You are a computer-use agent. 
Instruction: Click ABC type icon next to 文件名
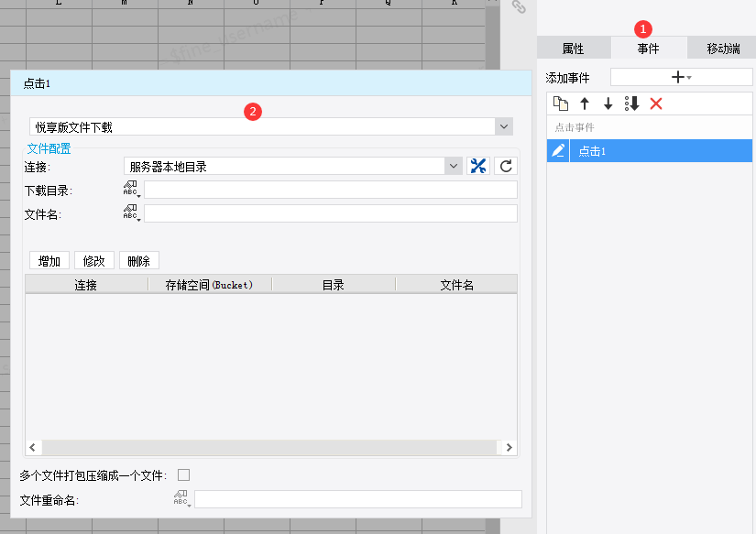coord(131,213)
